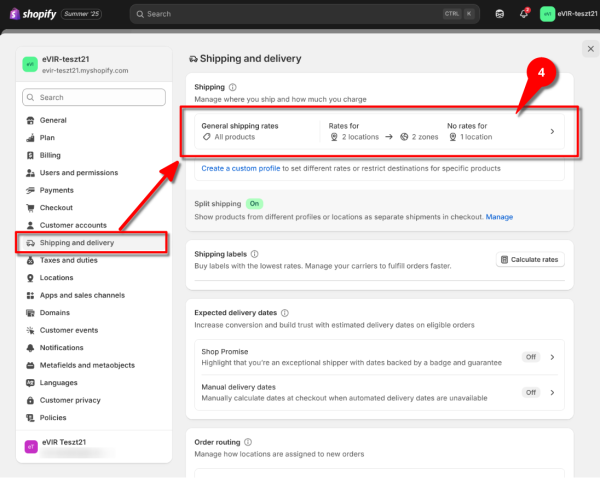Close the settings panel with X
This screenshot has width=600, height=478.
point(590,48)
